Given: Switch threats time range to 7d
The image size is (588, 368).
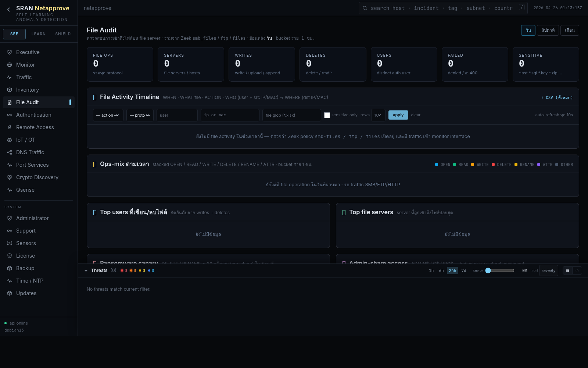Looking at the screenshot, I should click(x=464, y=270).
